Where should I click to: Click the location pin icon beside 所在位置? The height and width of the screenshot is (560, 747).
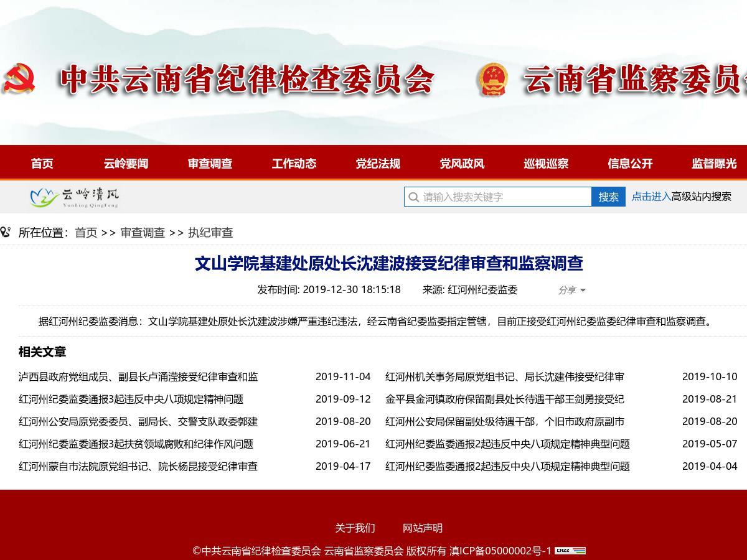click(6, 233)
